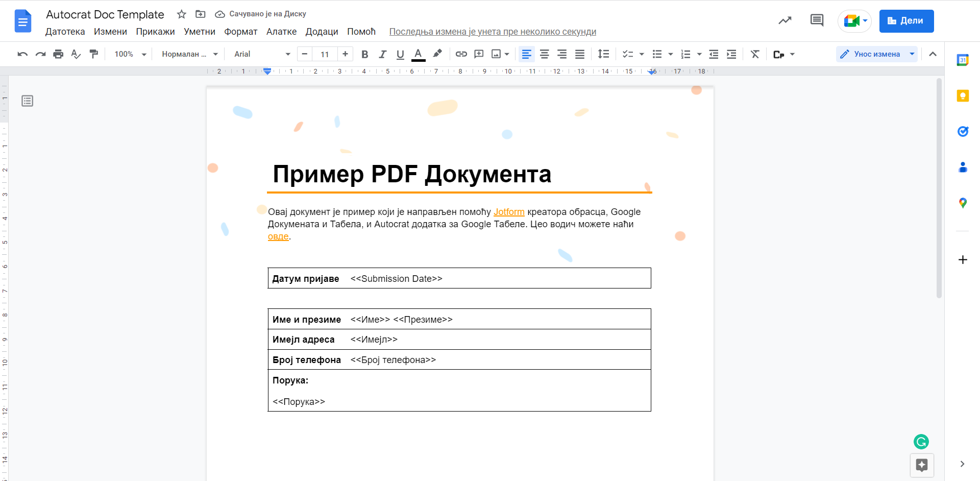Add a comment from toolbar icon

tap(479, 54)
